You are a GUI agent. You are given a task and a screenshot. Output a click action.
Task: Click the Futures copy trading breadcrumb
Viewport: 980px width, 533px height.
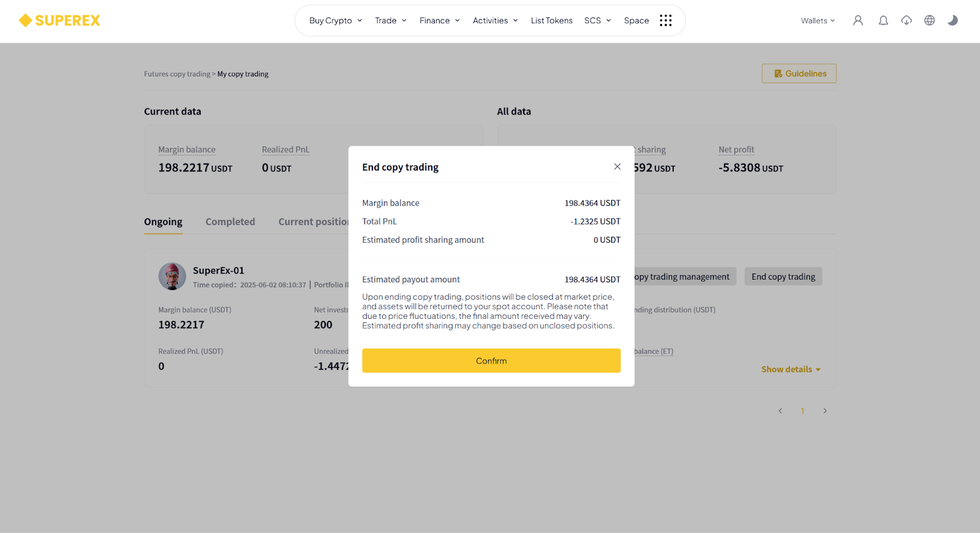point(177,74)
